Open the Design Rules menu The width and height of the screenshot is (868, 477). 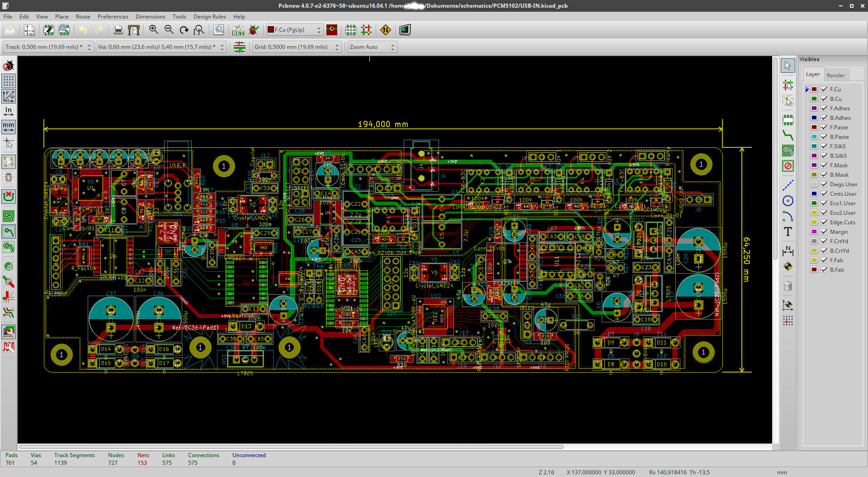(x=210, y=17)
